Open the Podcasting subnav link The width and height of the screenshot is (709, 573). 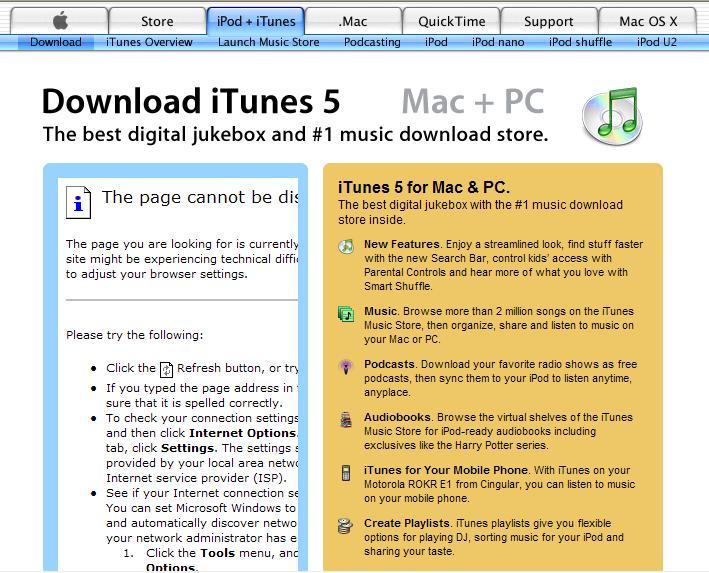pyautogui.click(x=371, y=42)
